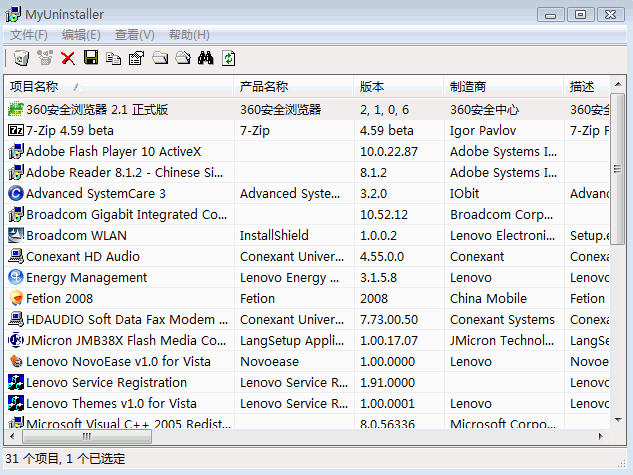Click the Energy Management row icon
The image size is (633, 475).
click(16, 277)
